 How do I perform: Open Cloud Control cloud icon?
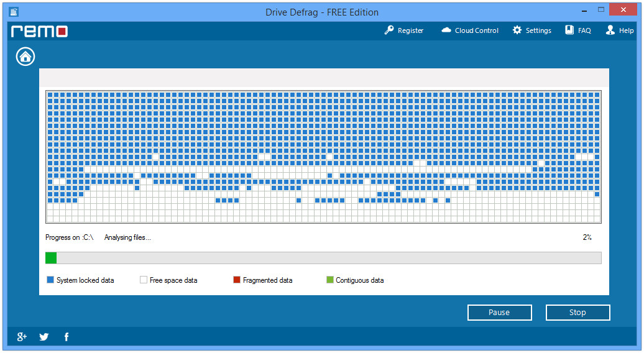(x=446, y=30)
